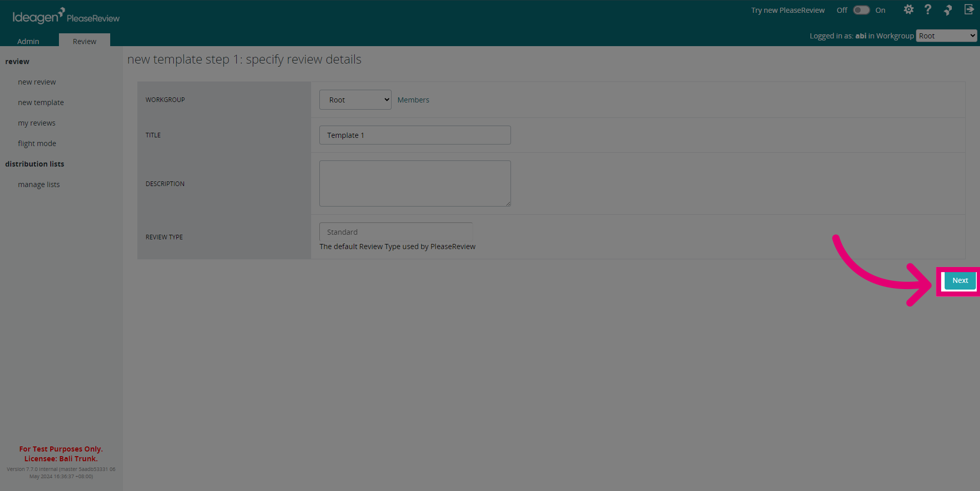Viewport: 980px width, 491px height.
Task: Open the Standard review type field
Action: [x=396, y=232]
